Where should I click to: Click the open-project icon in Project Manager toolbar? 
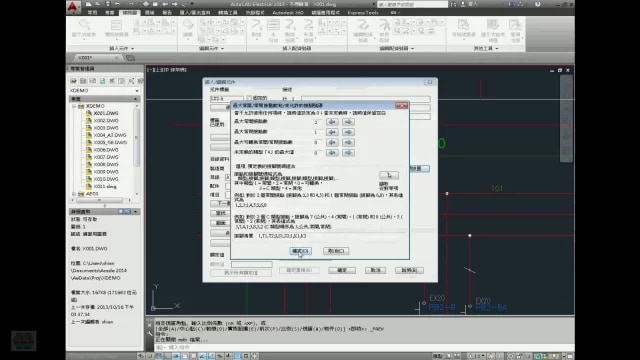[73, 81]
